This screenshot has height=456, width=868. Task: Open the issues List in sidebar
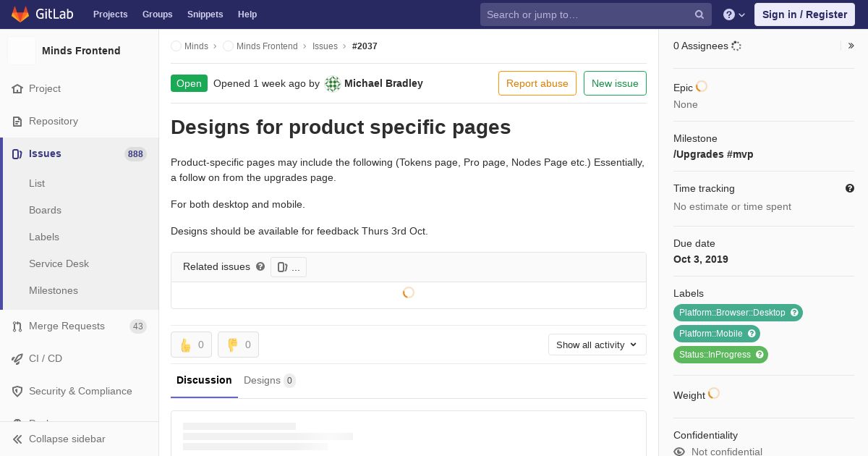click(37, 183)
